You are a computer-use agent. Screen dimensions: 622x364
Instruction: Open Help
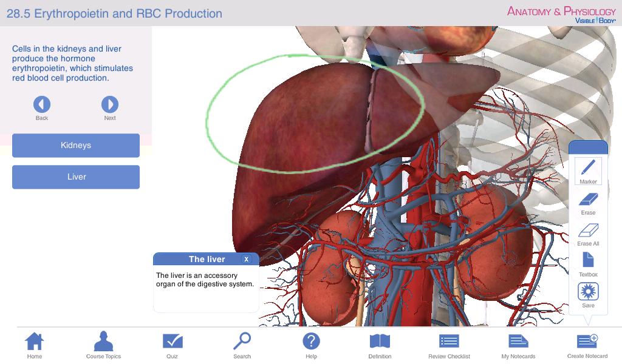click(x=311, y=345)
